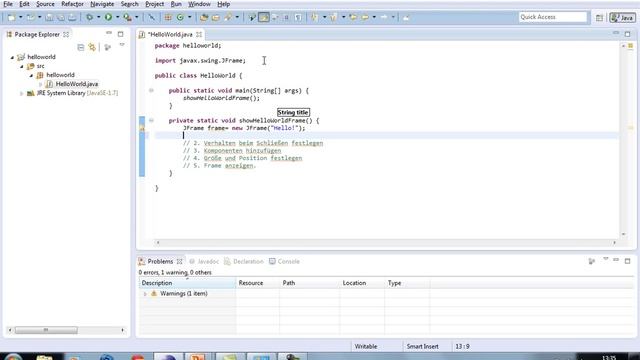640x360 pixels.
Task: Close the HelloWorld.java editor tab
Action: pos(199,35)
